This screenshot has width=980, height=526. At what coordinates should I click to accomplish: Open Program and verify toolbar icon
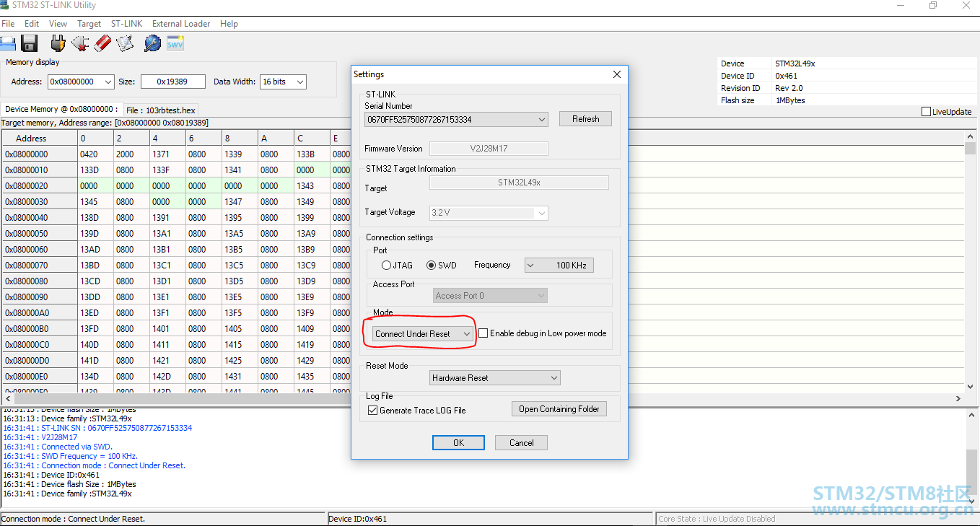(x=125, y=43)
